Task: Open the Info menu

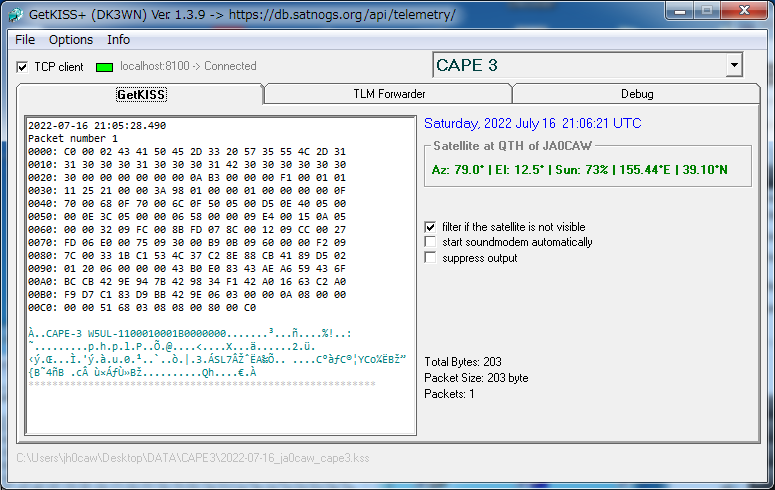Action: click(x=118, y=40)
